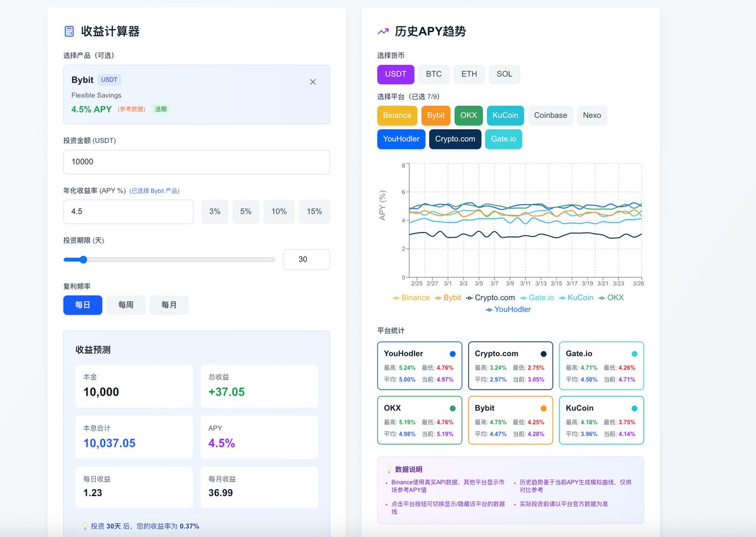This screenshot has height=537, width=756.
Task: Click the Bybit legend entry under the chart
Action: pyautogui.click(x=448, y=297)
